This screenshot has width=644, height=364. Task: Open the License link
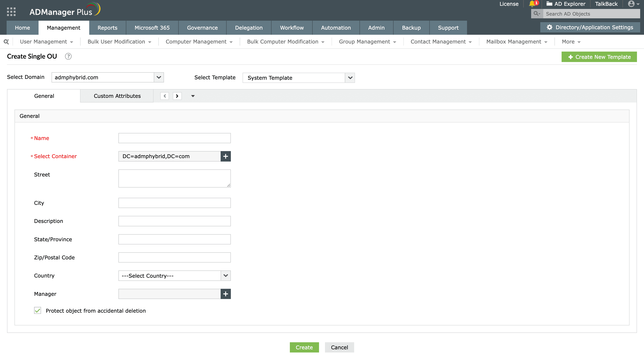click(x=509, y=4)
